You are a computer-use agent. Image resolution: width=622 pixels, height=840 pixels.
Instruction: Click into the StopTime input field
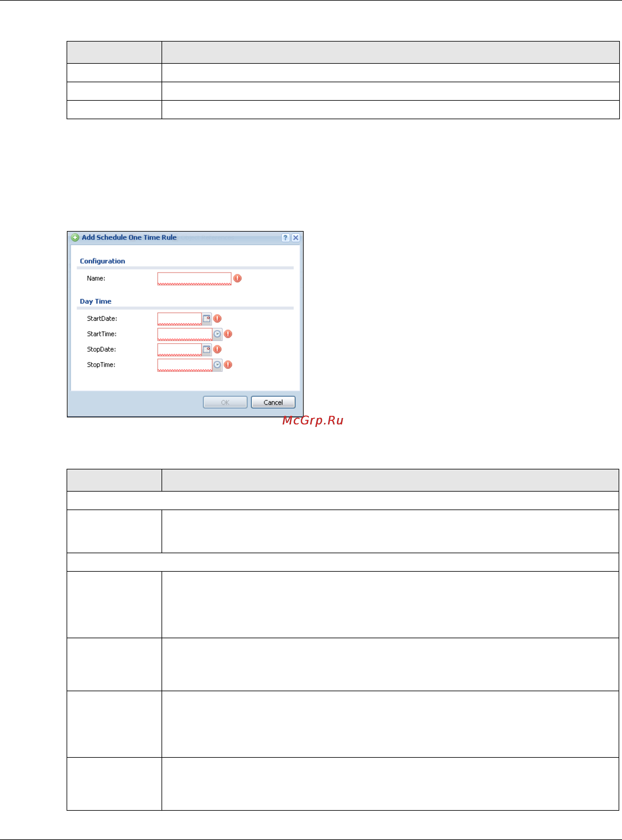(185, 365)
